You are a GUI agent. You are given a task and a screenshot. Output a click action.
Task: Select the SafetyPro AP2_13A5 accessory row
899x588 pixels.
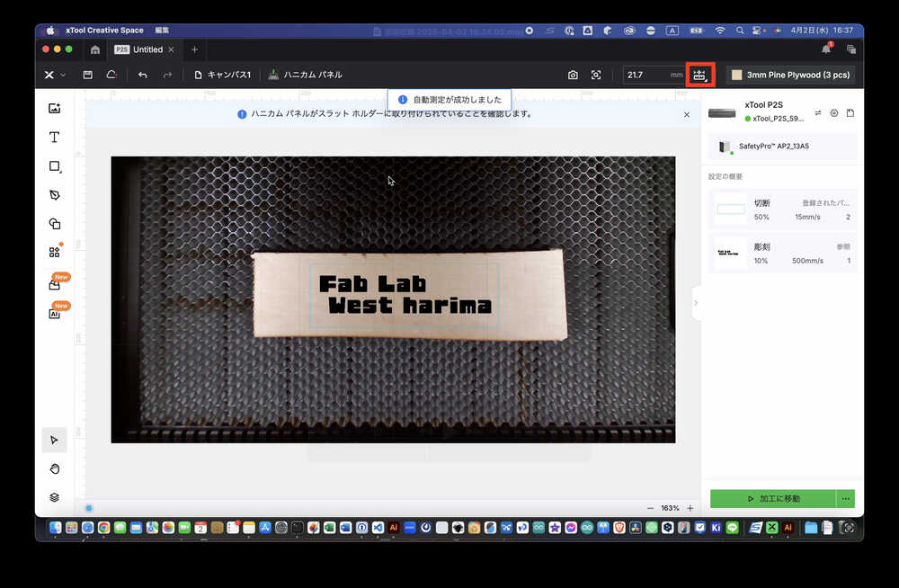click(x=783, y=147)
